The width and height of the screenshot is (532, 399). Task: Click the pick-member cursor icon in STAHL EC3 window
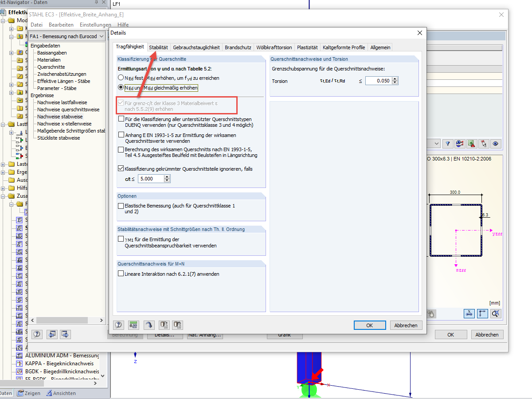tap(484, 144)
